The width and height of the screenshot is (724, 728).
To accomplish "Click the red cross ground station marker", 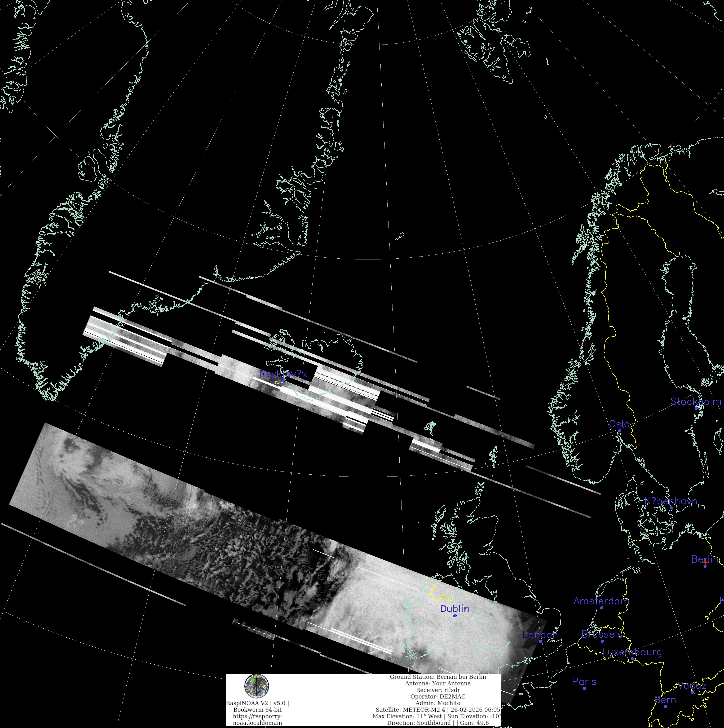I will (705, 562).
